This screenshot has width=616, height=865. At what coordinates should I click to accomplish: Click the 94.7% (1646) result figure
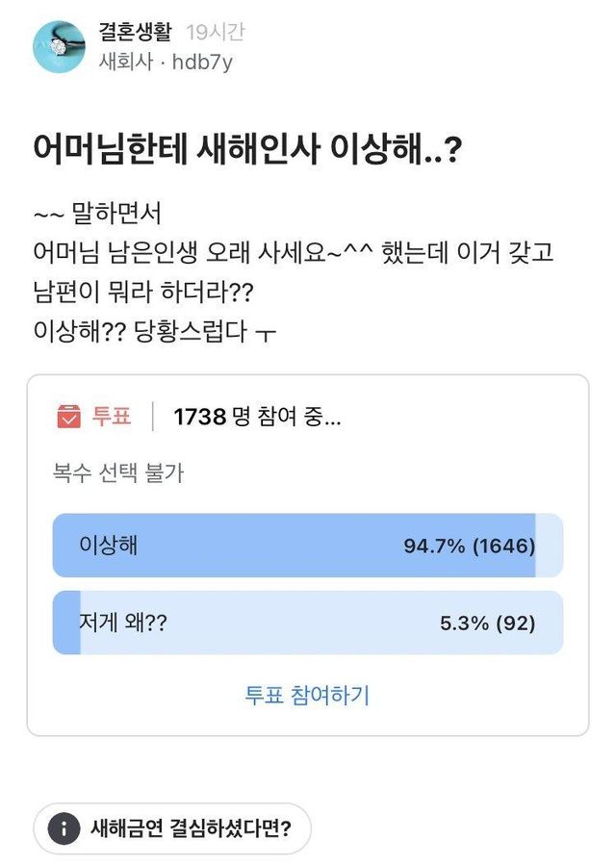click(x=469, y=546)
